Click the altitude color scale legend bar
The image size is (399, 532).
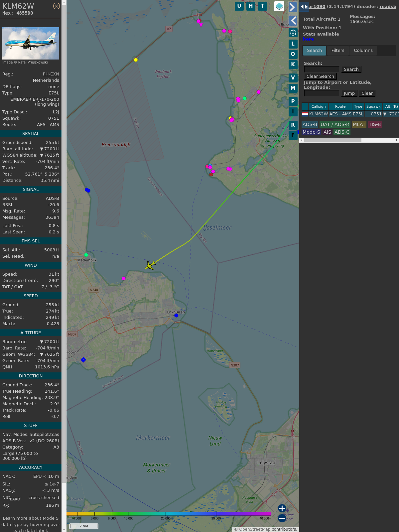coord(169,514)
